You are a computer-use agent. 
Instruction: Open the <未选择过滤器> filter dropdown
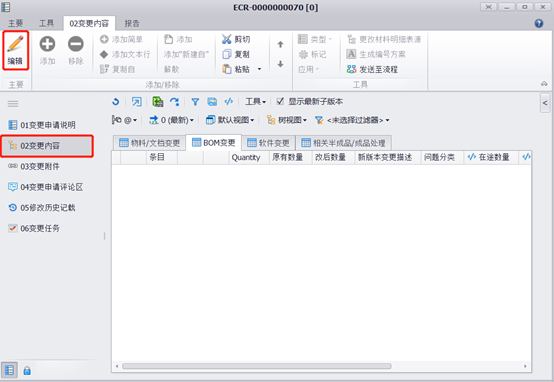pos(352,120)
